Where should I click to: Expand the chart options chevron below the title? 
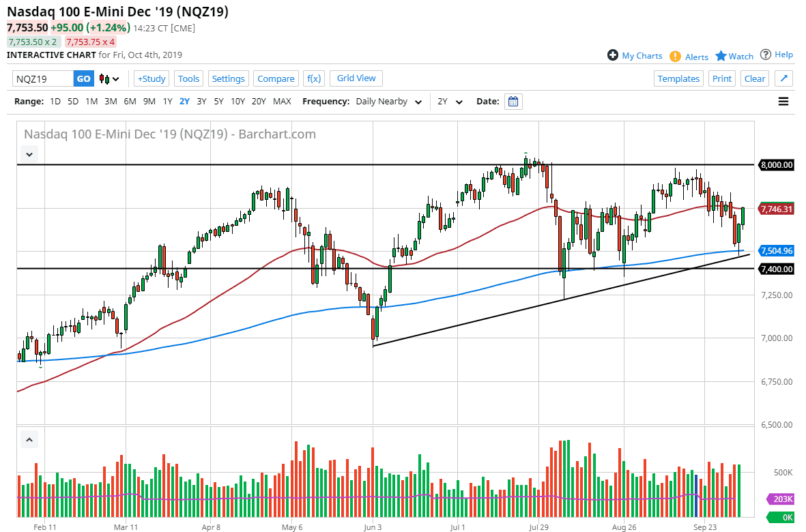click(29, 154)
